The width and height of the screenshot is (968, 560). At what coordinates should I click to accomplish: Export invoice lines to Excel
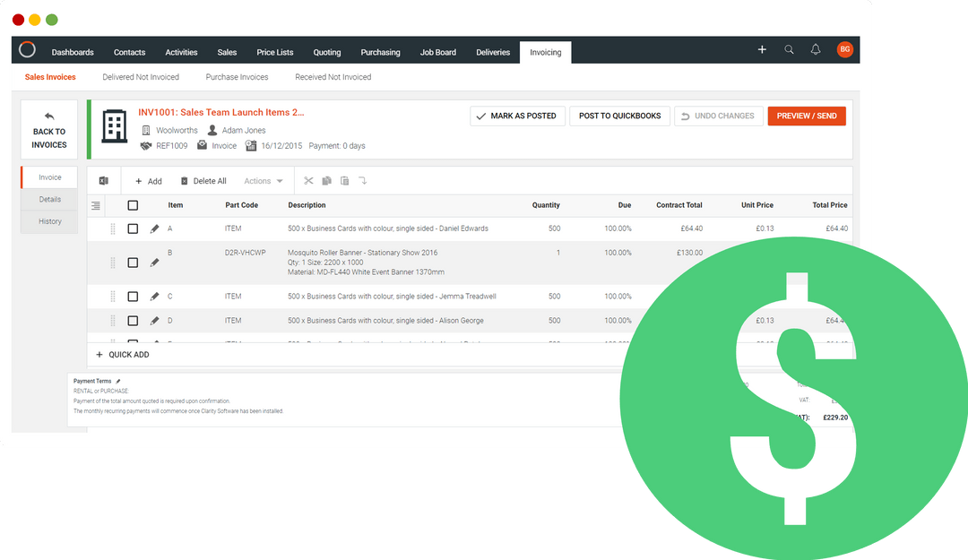tap(103, 180)
